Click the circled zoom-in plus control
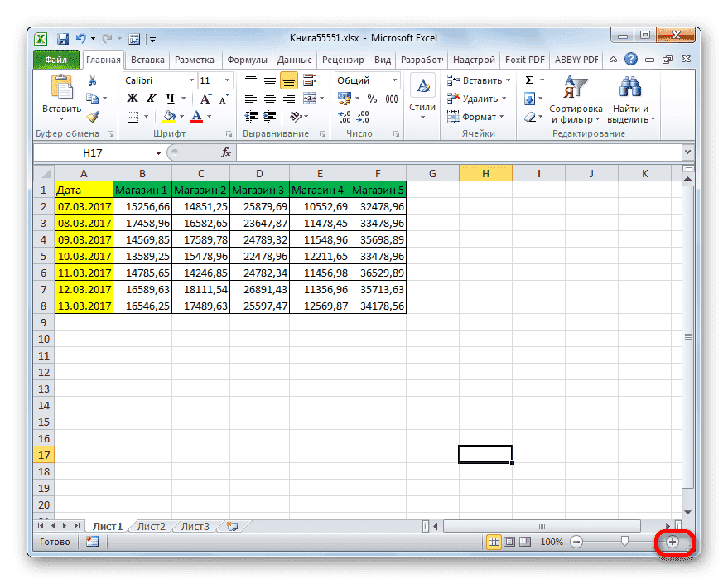This screenshot has height=584, width=728. pyautogui.click(x=674, y=542)
